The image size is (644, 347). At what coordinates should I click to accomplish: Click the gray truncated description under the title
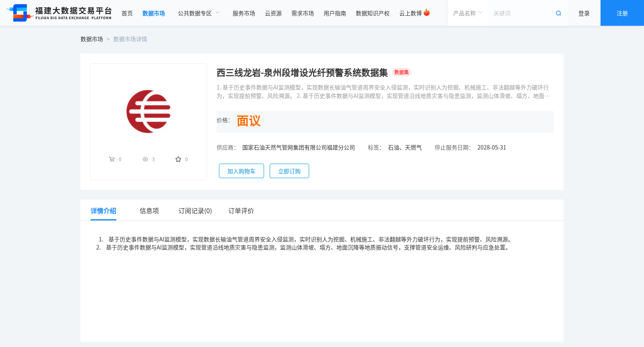383,92
